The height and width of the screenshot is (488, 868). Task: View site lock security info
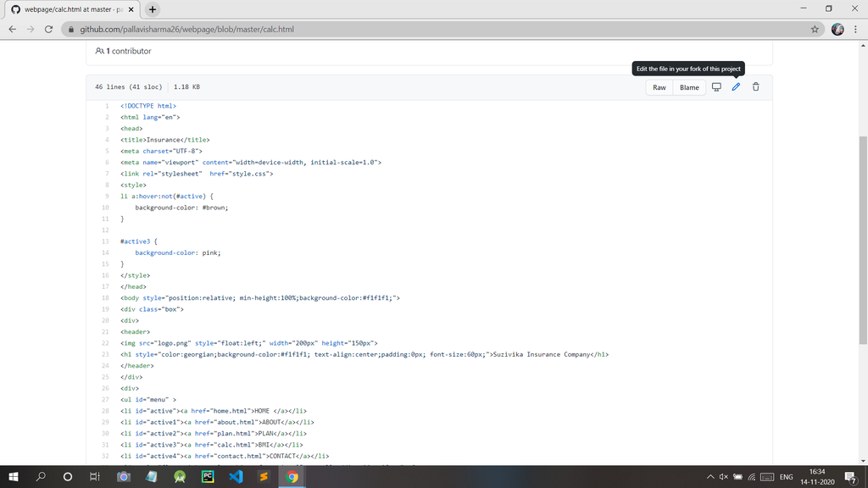tap(71, 30)
